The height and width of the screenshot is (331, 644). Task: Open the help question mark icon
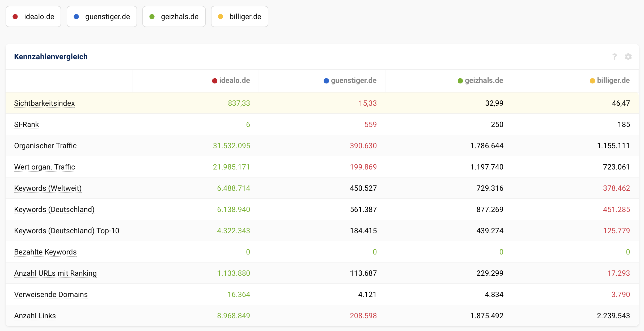pos(615,57)
